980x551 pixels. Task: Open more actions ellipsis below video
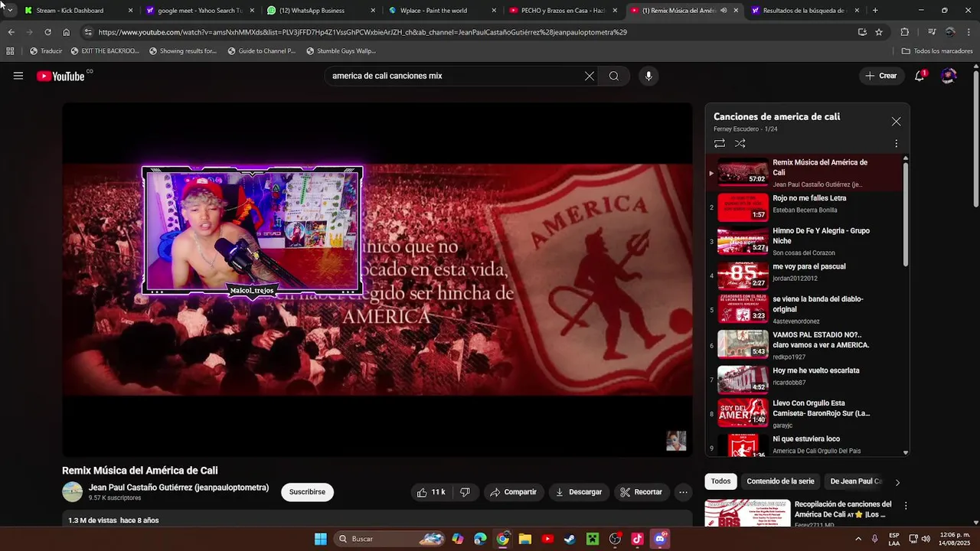684,492
